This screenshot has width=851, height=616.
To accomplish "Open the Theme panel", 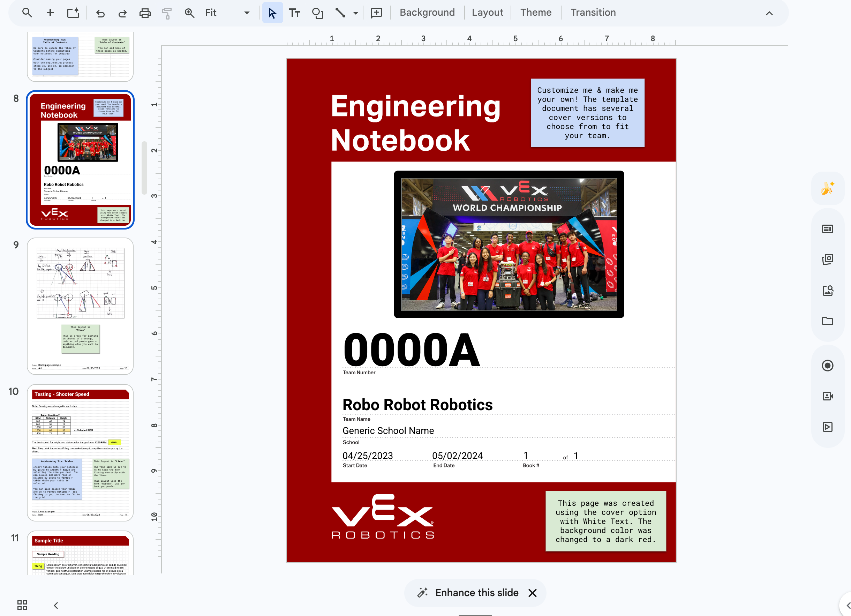I will click(535, 12).
